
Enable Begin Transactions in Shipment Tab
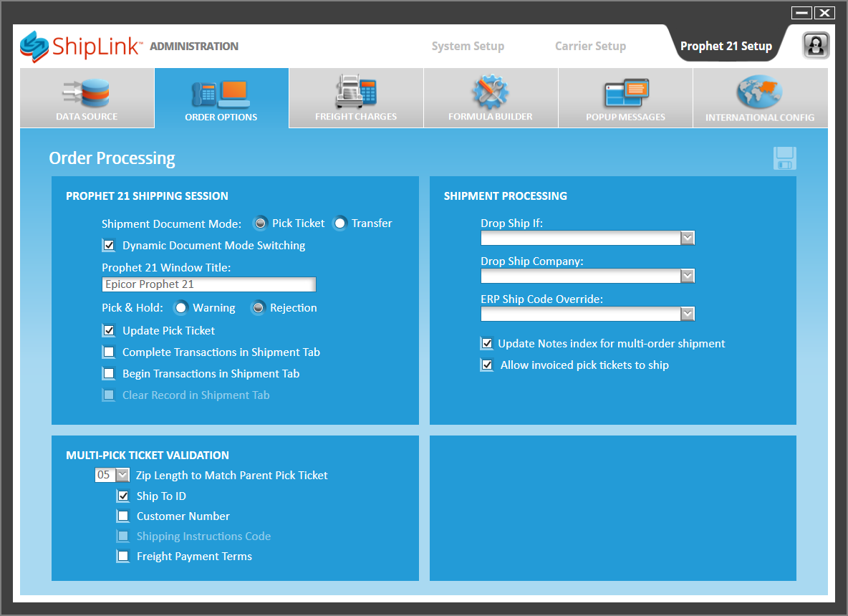(109, 374)
